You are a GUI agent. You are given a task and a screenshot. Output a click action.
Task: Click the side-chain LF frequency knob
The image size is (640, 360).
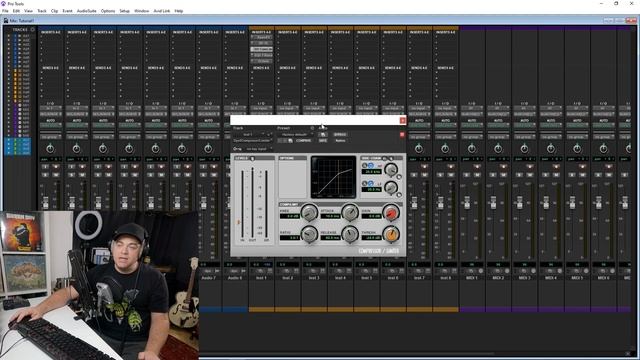391,187
